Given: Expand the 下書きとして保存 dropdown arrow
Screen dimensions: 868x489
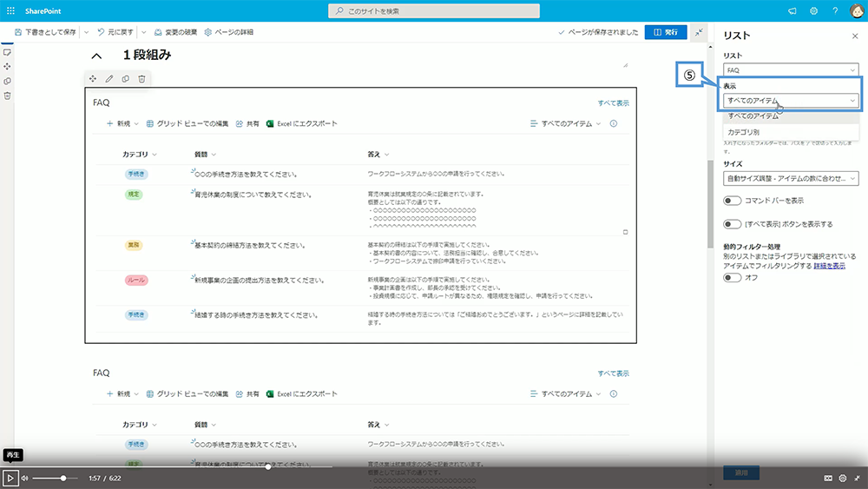Looking at the screenshot, I should pos(86,32).
